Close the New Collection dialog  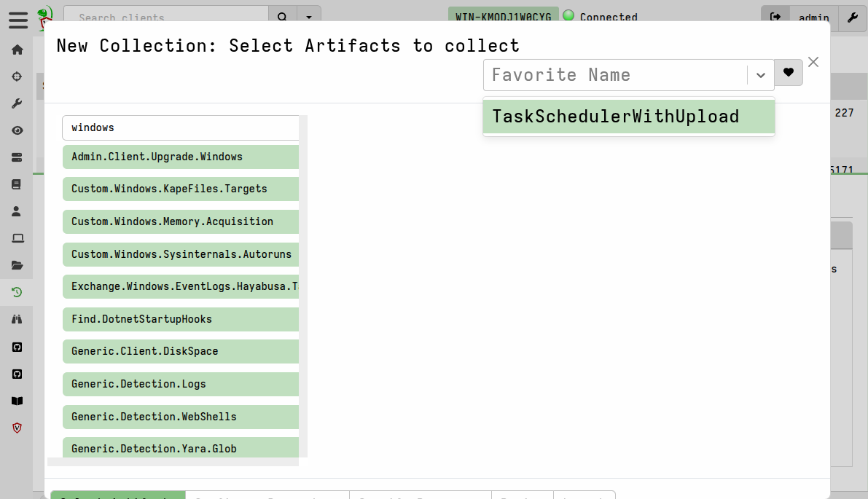tap(813, 63)
